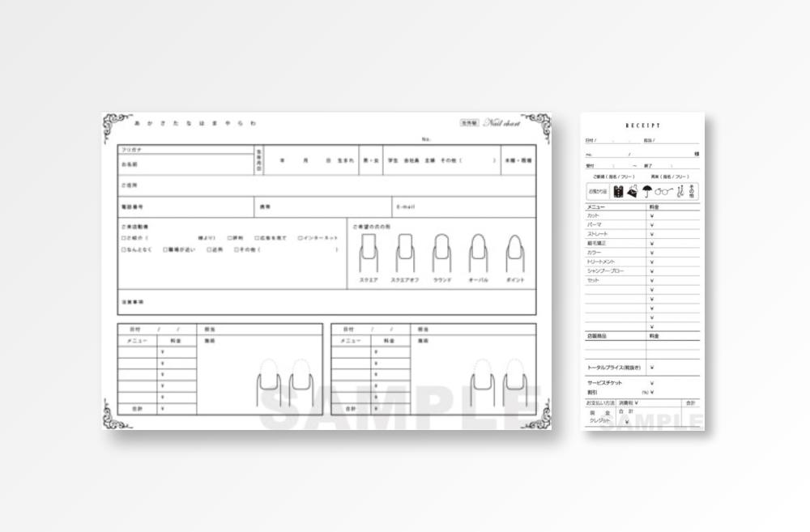Screen dimensions: 810x532
Task: Click the eyeglasses icon on the receipt
Action: pyautogui.click(x=664, y=192)
